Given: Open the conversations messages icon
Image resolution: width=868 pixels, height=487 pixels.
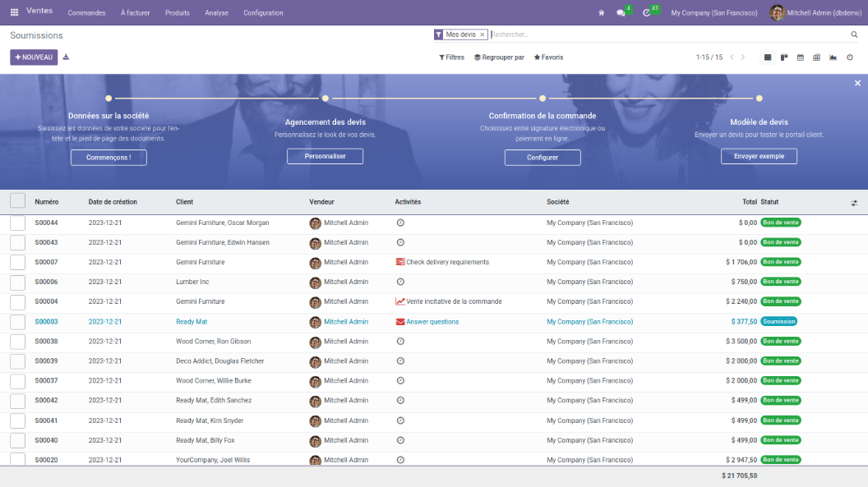Looking at the screenshot, I should pyautogui.click(x=621, y=13).
